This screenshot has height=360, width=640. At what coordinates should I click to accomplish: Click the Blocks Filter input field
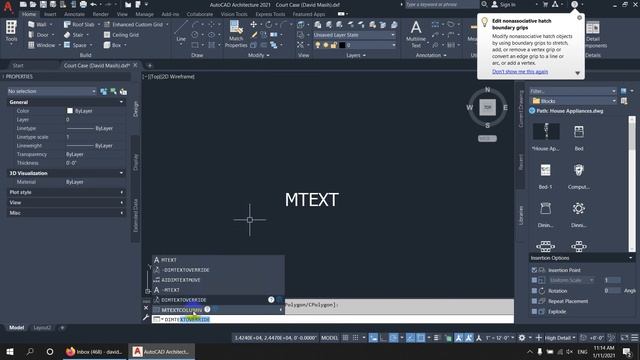point(573,91)
